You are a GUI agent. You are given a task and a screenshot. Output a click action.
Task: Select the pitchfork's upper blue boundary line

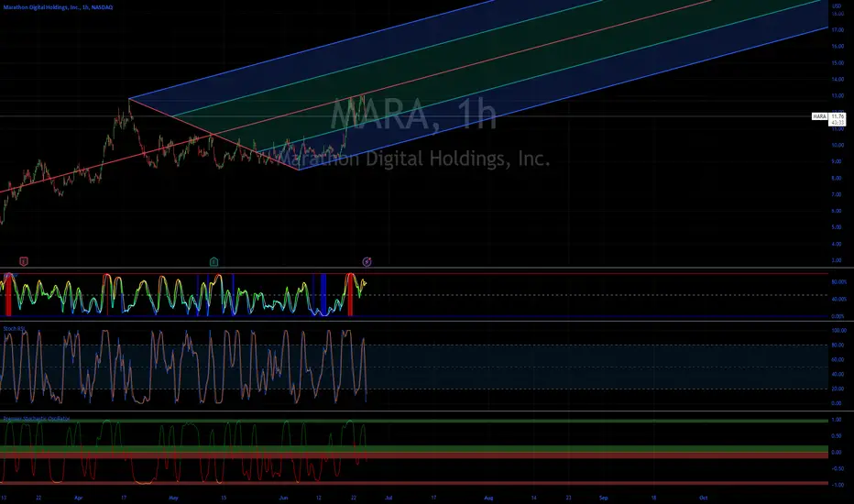click(311, 49)
